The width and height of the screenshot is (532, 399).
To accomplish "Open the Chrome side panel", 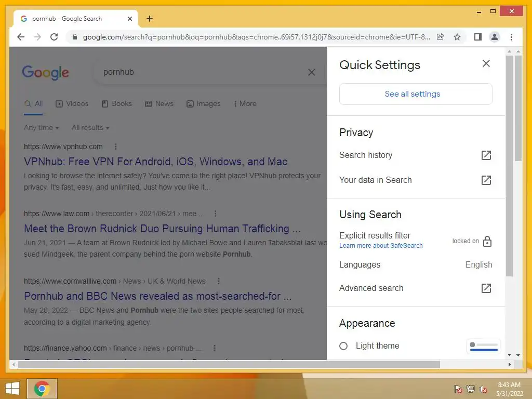I will click(x=478, y=37).
